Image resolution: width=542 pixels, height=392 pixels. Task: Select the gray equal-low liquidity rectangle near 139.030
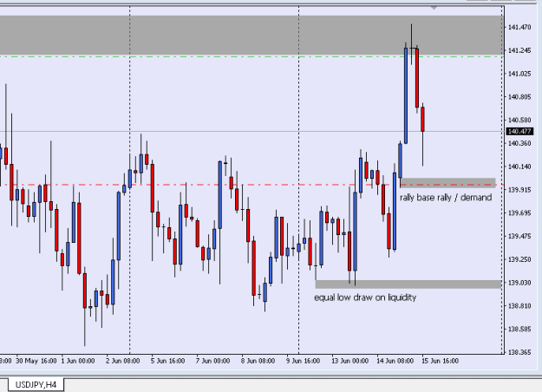click(x=408, y=284)
